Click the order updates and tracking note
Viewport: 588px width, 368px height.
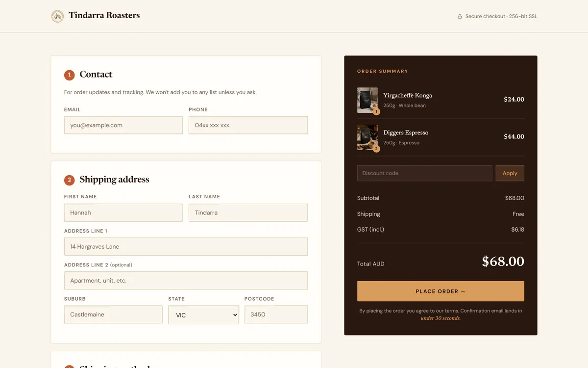click(160, 92)
